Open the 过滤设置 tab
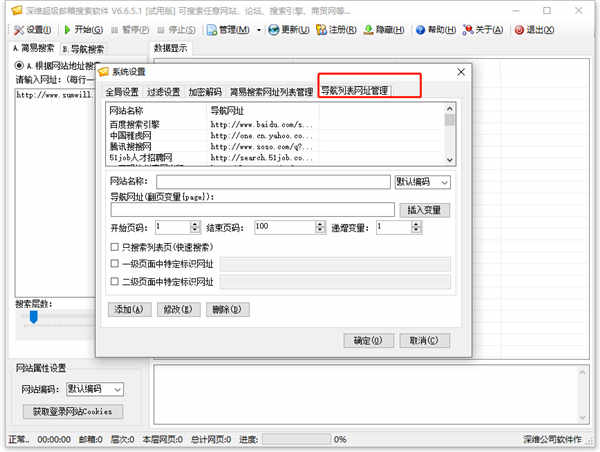Image resolution: width=600 pixels, height=452 pixels. click(163, 92)
